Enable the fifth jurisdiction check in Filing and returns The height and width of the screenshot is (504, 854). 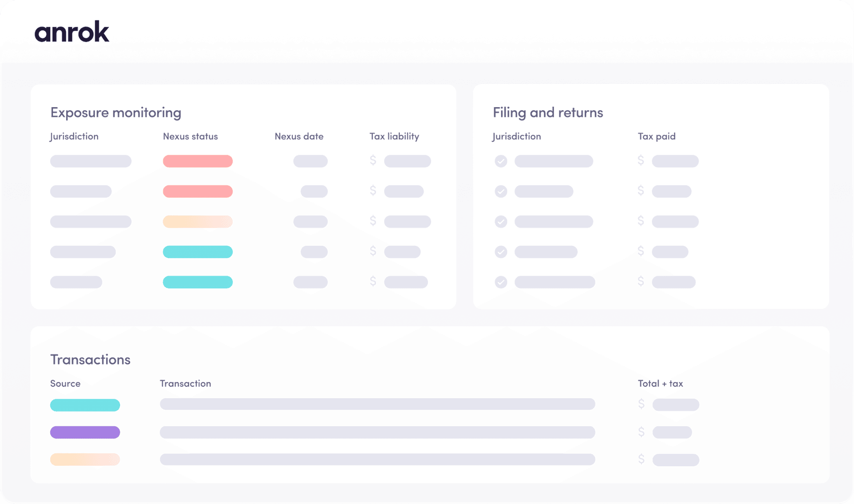click(500, 281)
